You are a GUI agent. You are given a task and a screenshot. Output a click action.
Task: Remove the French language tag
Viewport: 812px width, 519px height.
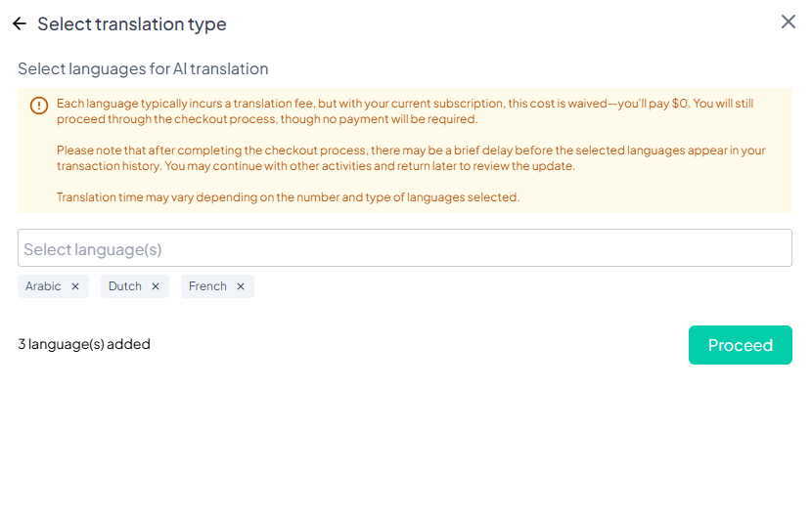pyautogui.click(x=241, y=286)
